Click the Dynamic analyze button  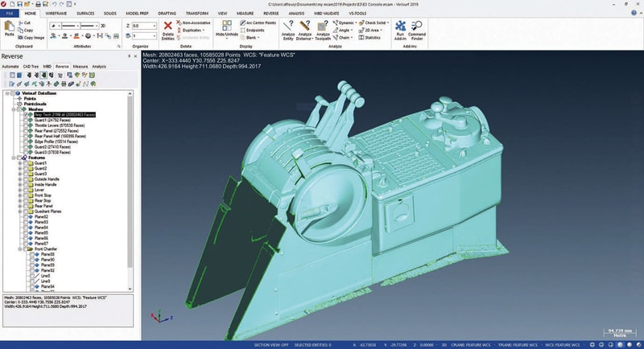point(344,23)
